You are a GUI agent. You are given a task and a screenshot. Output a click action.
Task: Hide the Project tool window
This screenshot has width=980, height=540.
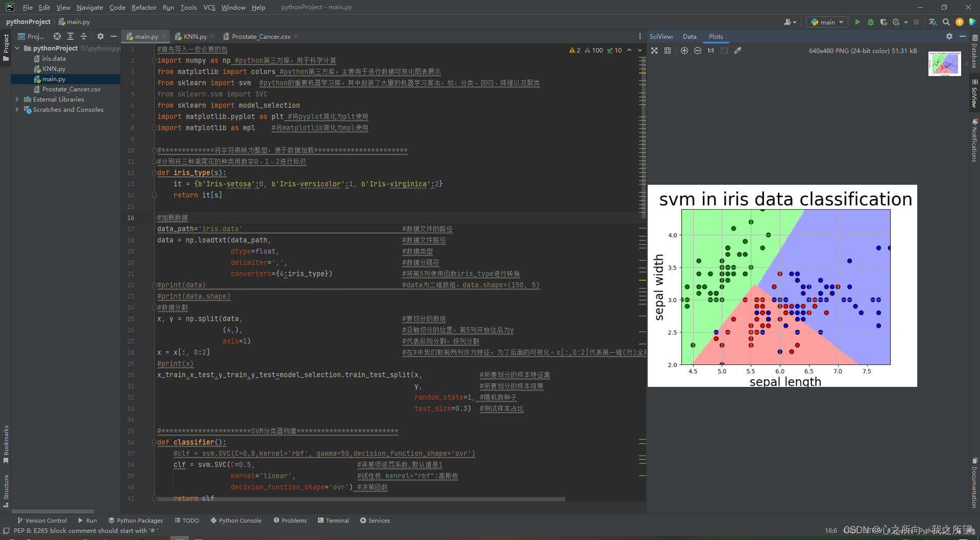click(114, 36)
